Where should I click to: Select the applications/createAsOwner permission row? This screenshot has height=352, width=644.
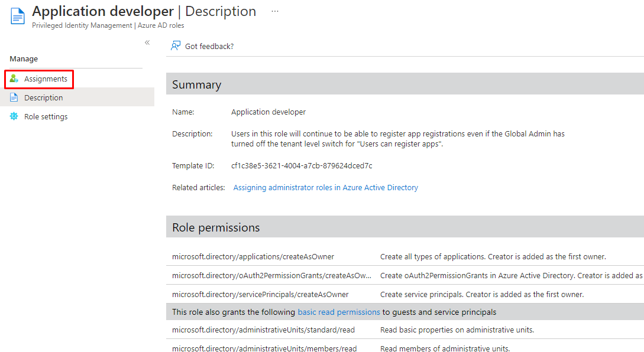pyautogui.click(x=253, y=256)
